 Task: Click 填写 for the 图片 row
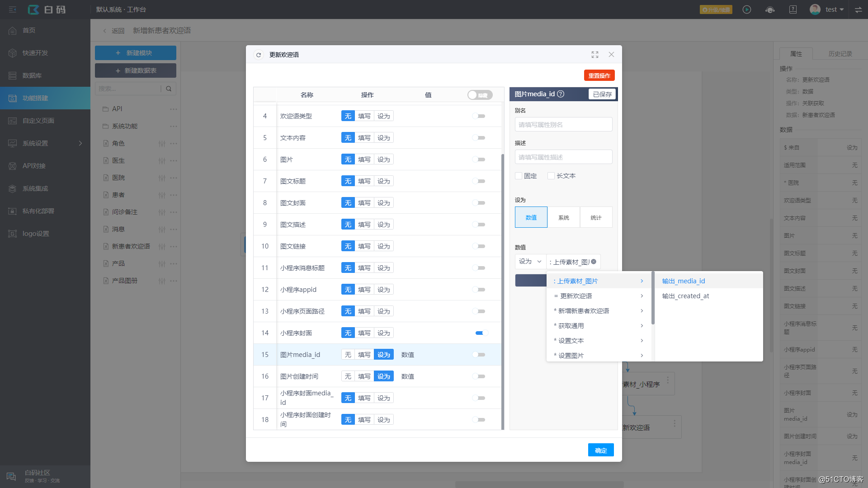point(364,160)
